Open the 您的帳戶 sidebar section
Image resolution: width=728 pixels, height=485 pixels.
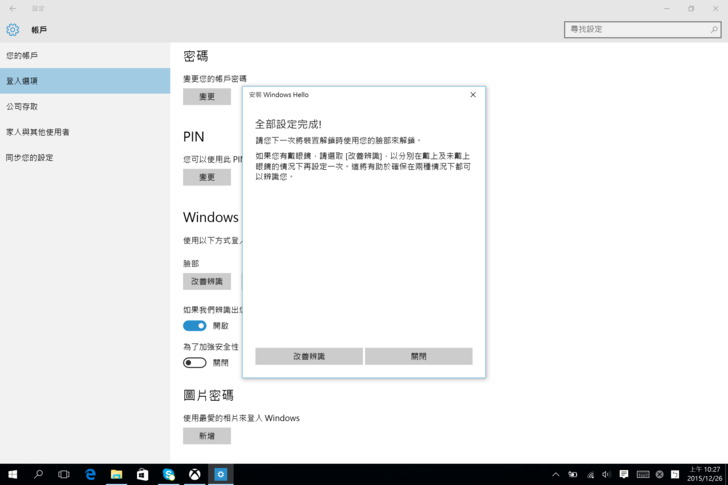pyautogui.click(x=85, y=55)
